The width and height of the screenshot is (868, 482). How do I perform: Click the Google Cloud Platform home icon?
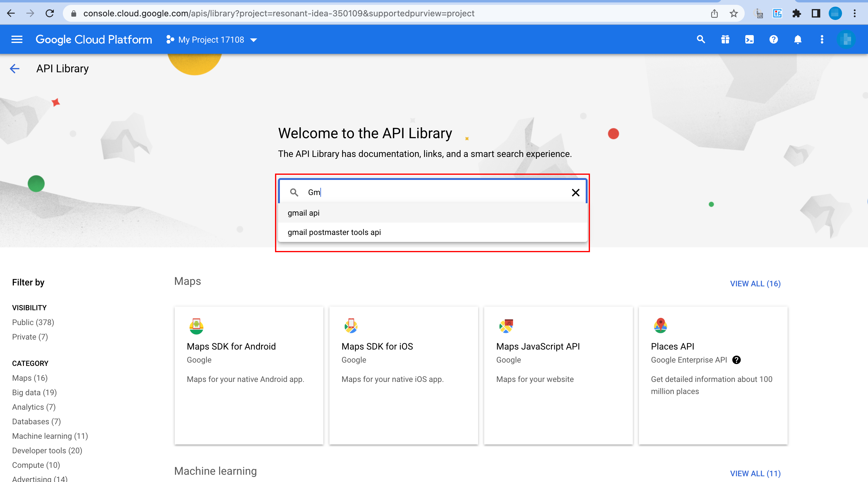tap(95, 40)
